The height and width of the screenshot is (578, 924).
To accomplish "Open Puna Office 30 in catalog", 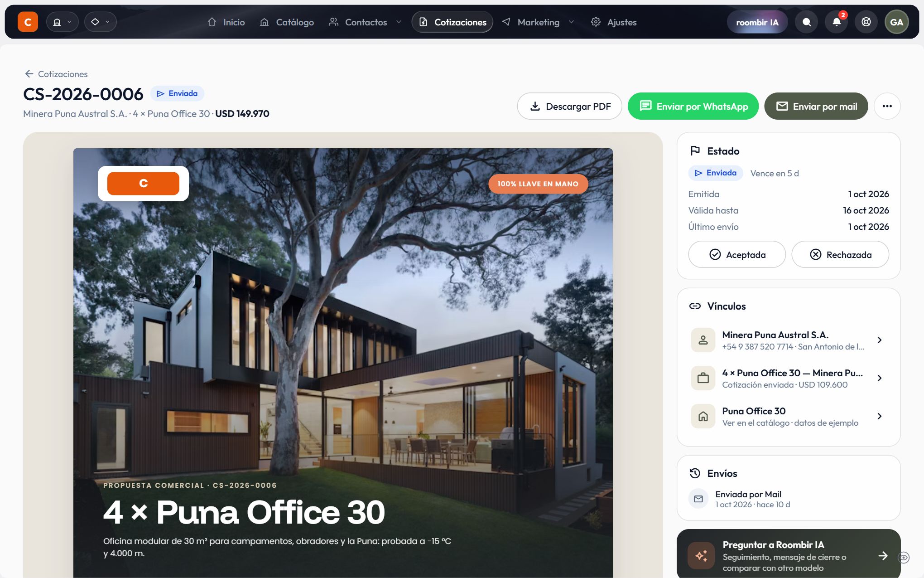I will (x=788, y=416).
